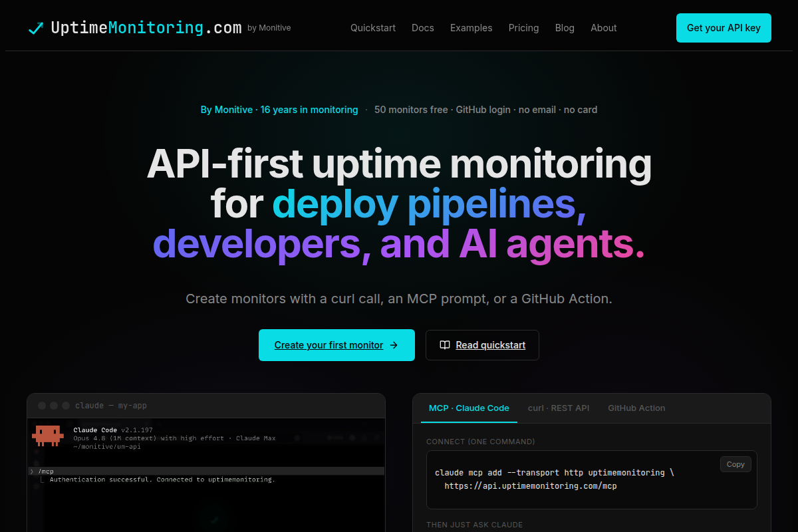Switch to the MCP · Claude Code tab
798x532 pixels.
click(469, 408)
